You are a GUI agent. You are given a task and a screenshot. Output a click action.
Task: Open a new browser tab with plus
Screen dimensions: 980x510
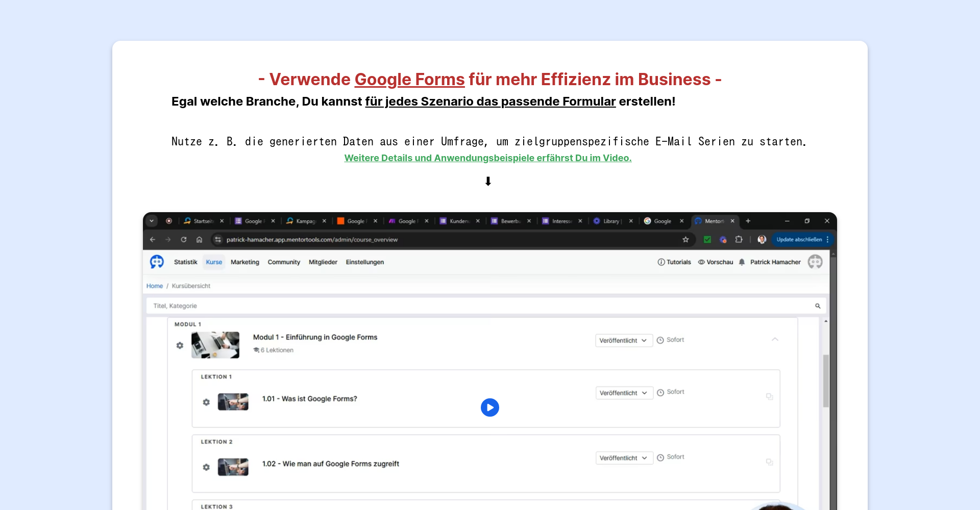coord(748,221)
